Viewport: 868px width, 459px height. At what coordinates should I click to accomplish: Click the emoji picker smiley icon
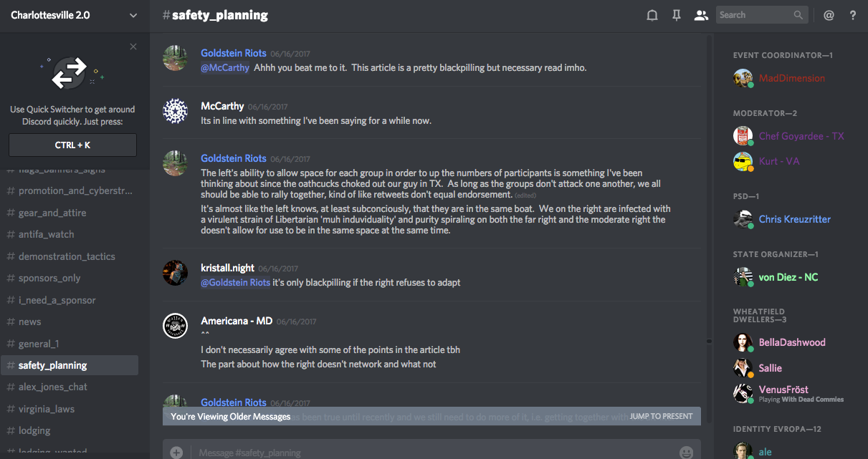click(x=686, y=452)
